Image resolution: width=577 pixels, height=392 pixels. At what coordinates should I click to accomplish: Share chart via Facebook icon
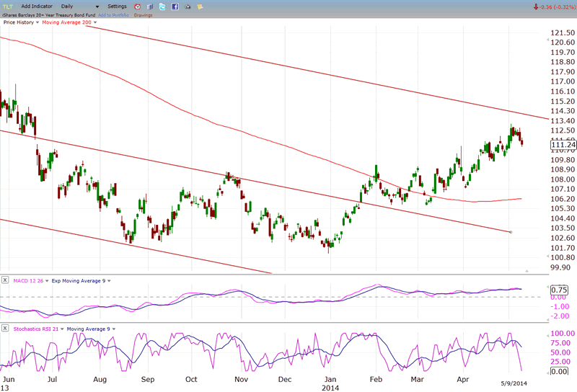175,6
